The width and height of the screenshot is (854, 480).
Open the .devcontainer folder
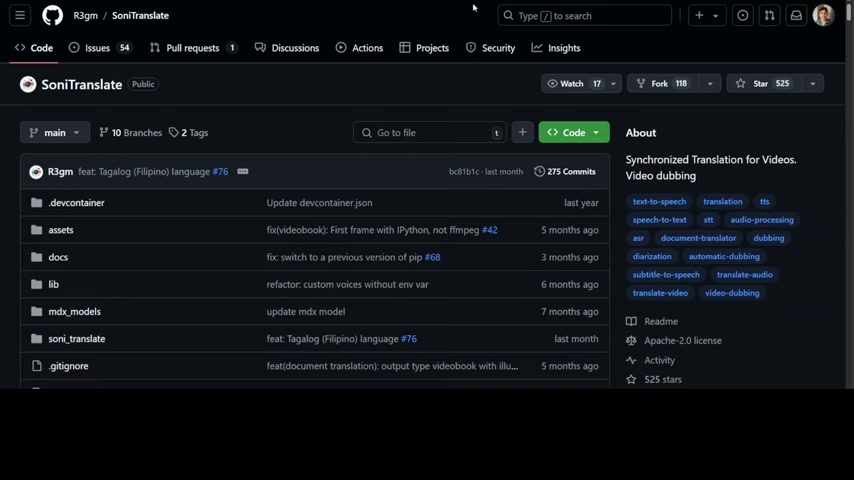tap(76, 203)
